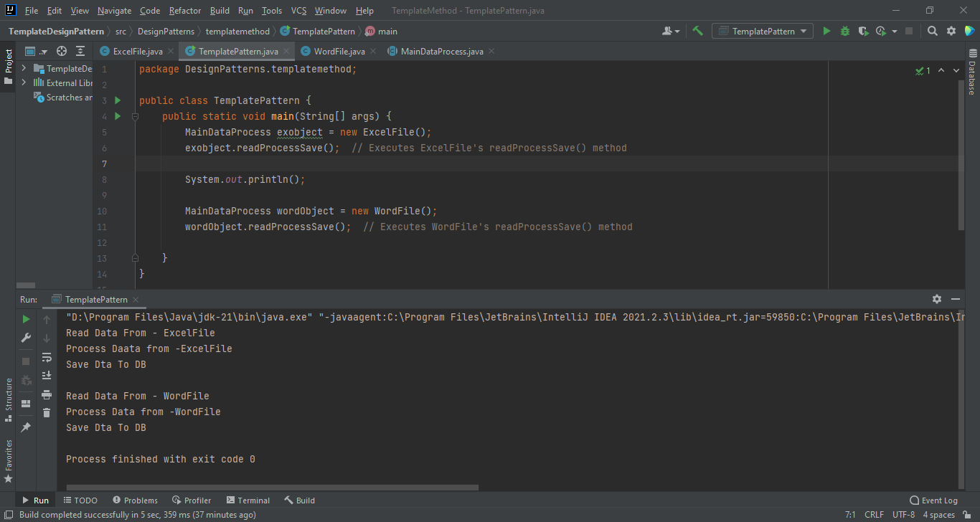Screen dimensions: 980x522
Task: Open the dropdown arrow next to Profiler run
Action: (x=895, y=32)
